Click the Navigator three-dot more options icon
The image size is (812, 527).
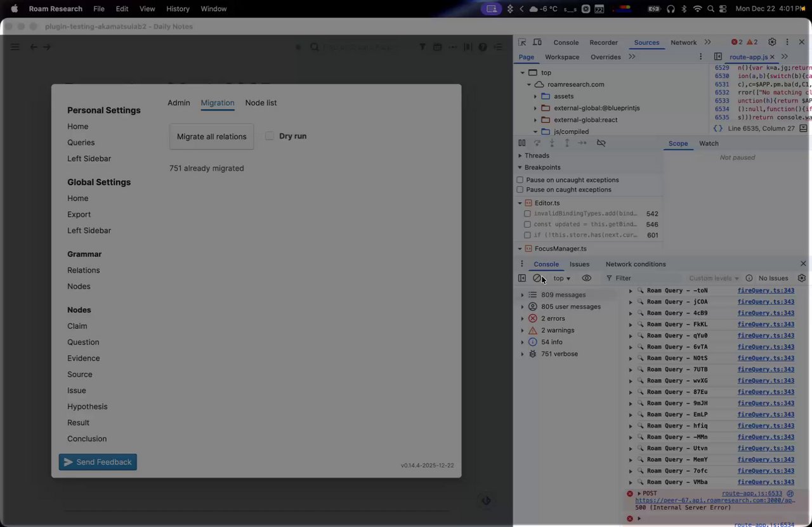tap(701, 57)
